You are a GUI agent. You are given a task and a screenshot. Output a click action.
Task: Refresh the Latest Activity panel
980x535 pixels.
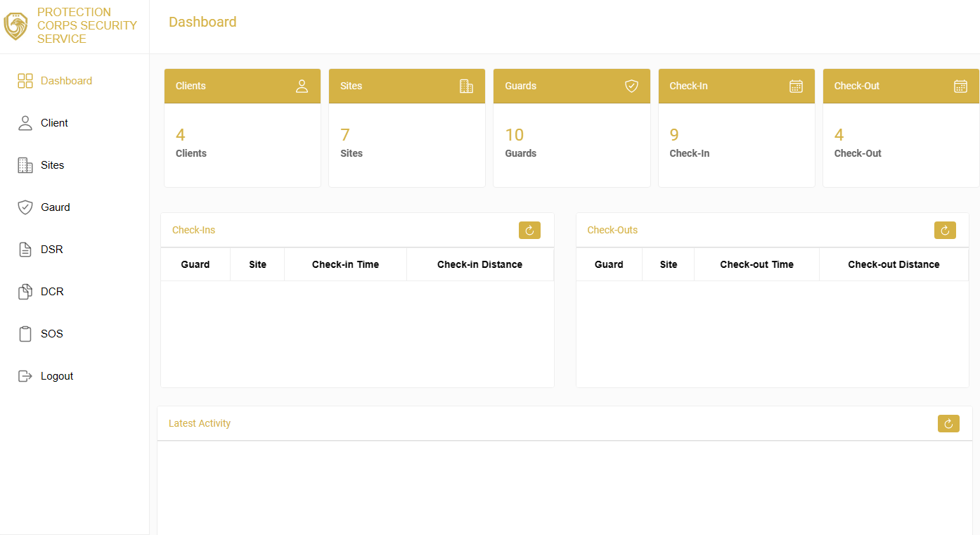point(948,423)
